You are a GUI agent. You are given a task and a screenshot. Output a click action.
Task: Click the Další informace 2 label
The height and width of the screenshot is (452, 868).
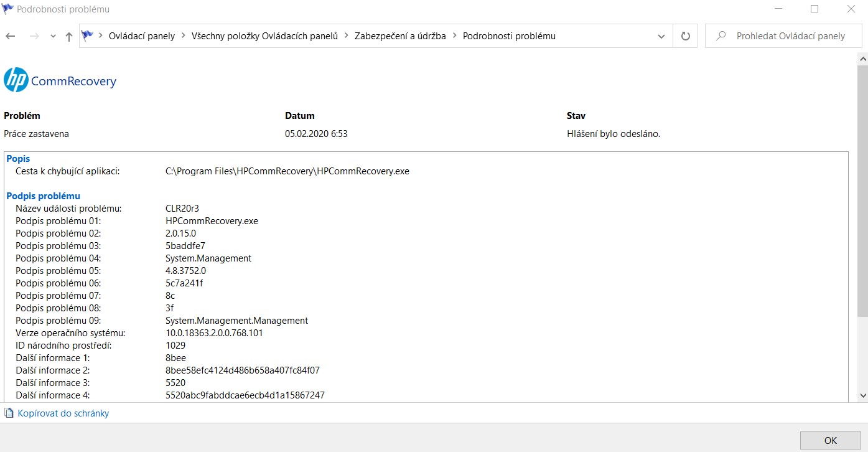(53, 370)
